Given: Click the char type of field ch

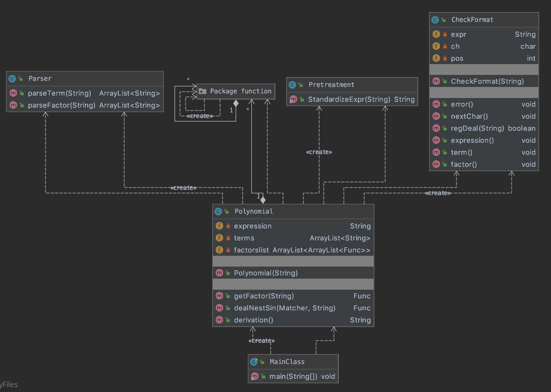Looking at the screenshot, I should 528,46.
